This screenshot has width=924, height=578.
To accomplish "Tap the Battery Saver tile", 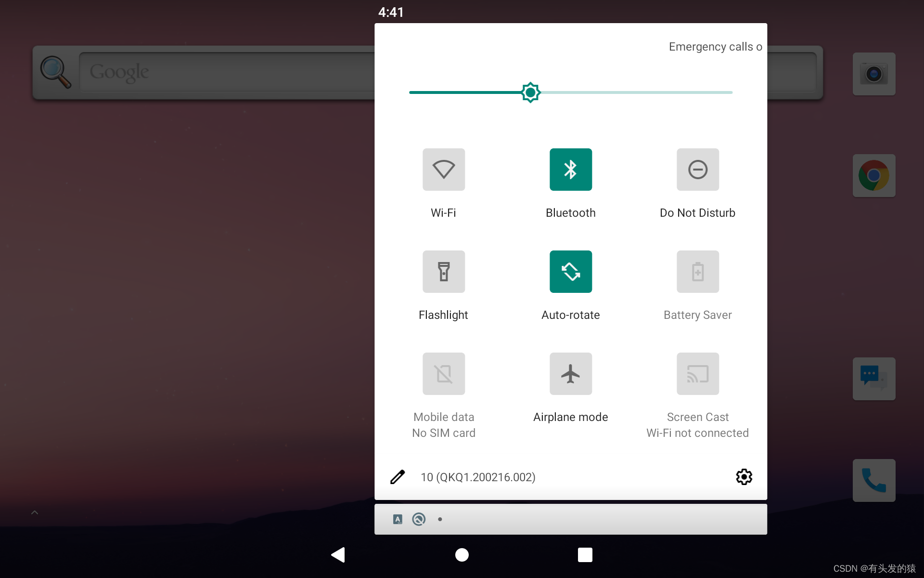I will pyautogui.click(x=697, y=272).
